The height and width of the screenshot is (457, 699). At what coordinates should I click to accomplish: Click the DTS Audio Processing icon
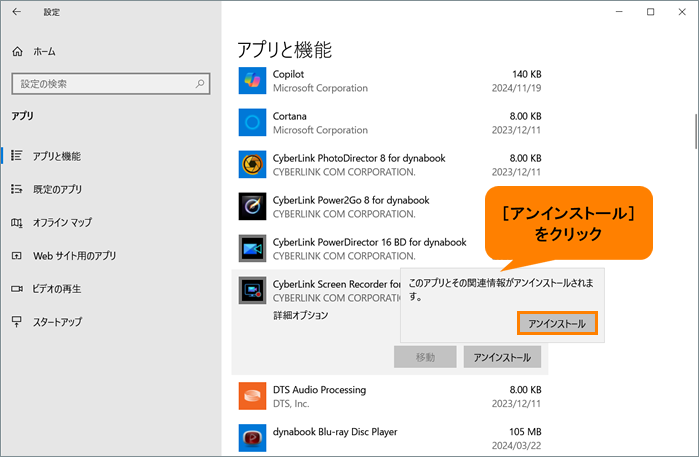click(252, 396)
